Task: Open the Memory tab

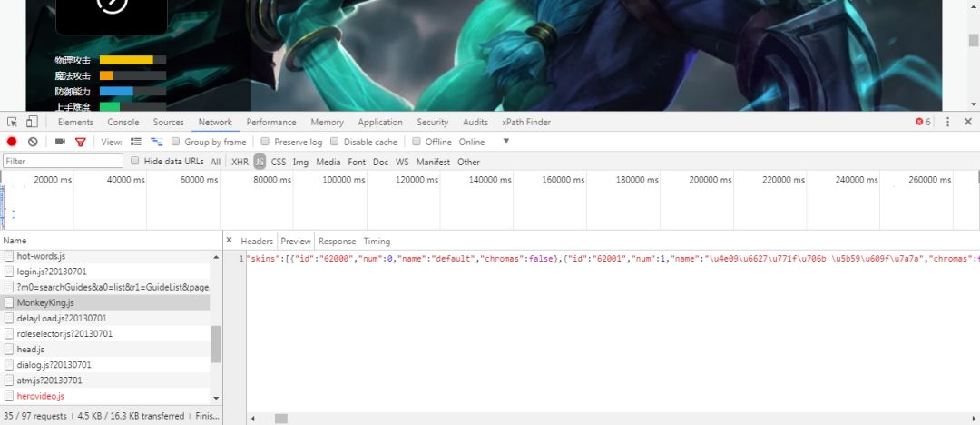Action: tap(327, 122)
